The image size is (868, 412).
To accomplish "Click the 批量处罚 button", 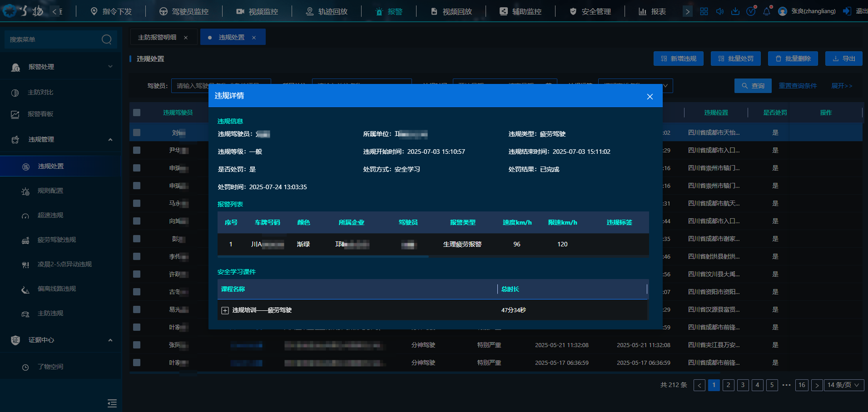I will [x=735, y=59].
